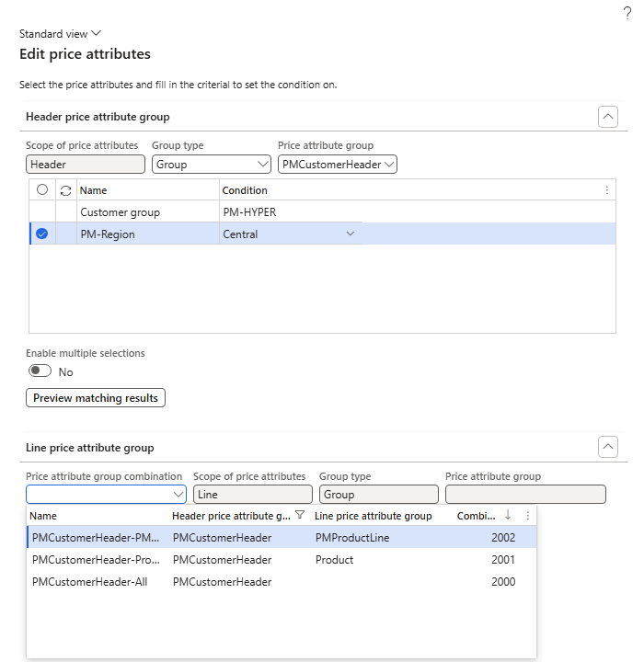This screenshot has width=644, height=662.
Task: Click Condition column header
Action: pyautogui.click(x=245, y=190)
